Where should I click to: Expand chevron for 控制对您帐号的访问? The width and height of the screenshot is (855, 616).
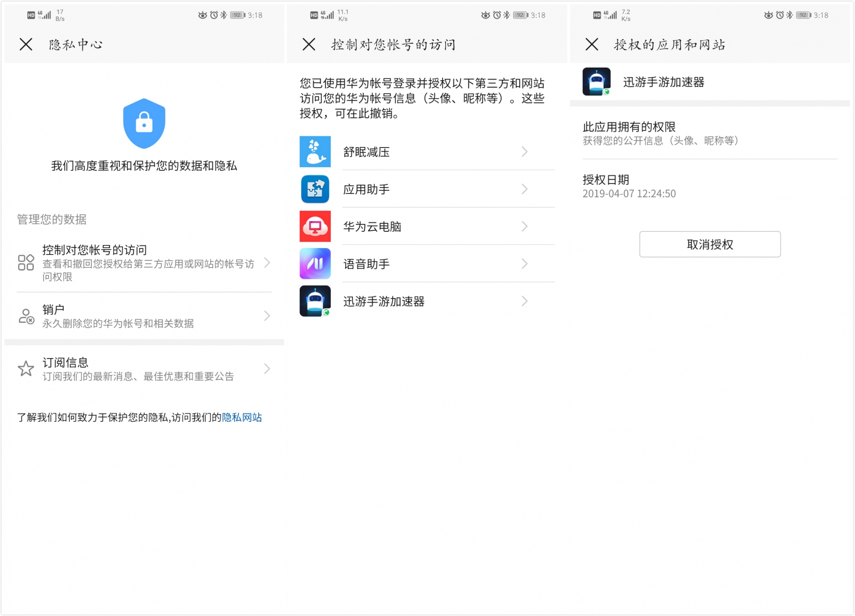(267, 263)
